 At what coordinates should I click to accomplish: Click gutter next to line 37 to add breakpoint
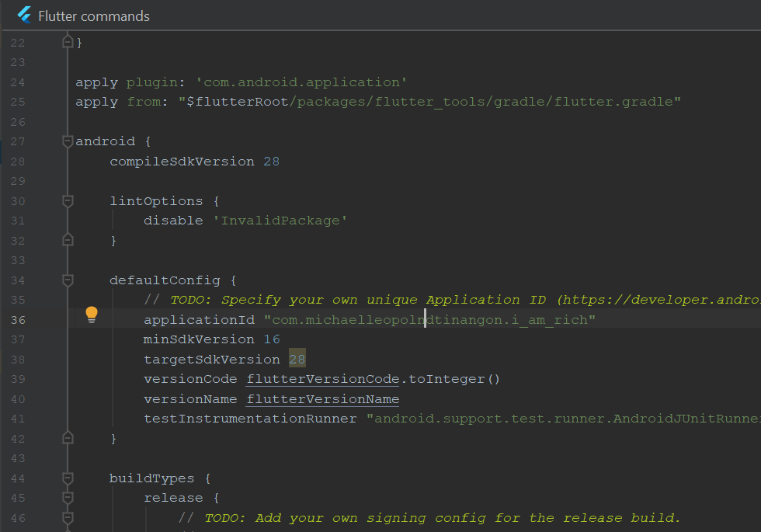pos(47,339)
